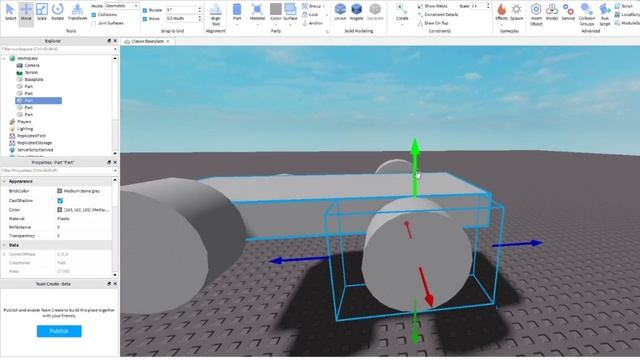Click Show Welds

[432, 6]
